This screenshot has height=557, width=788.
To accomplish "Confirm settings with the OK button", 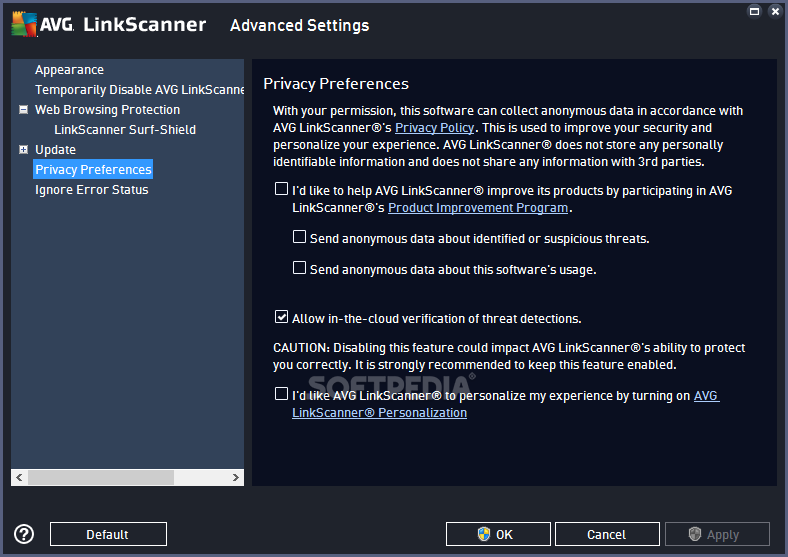I will (x=498, y=534).
